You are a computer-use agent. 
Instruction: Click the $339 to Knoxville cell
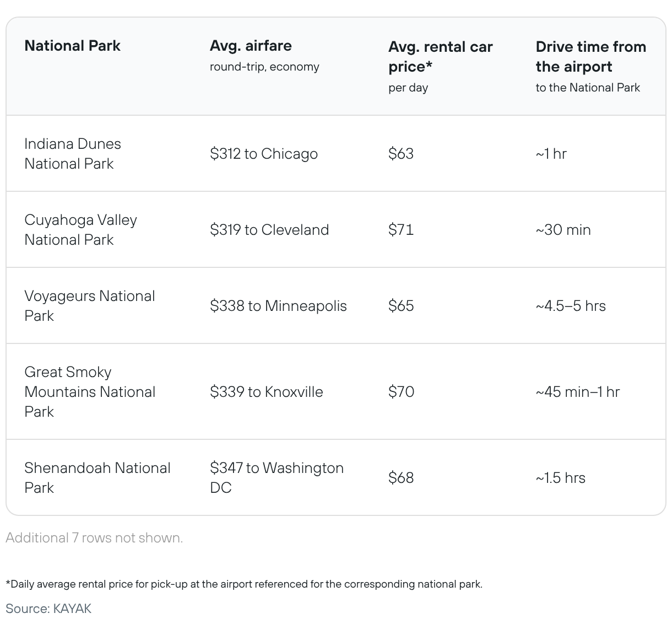coord(267,392)
